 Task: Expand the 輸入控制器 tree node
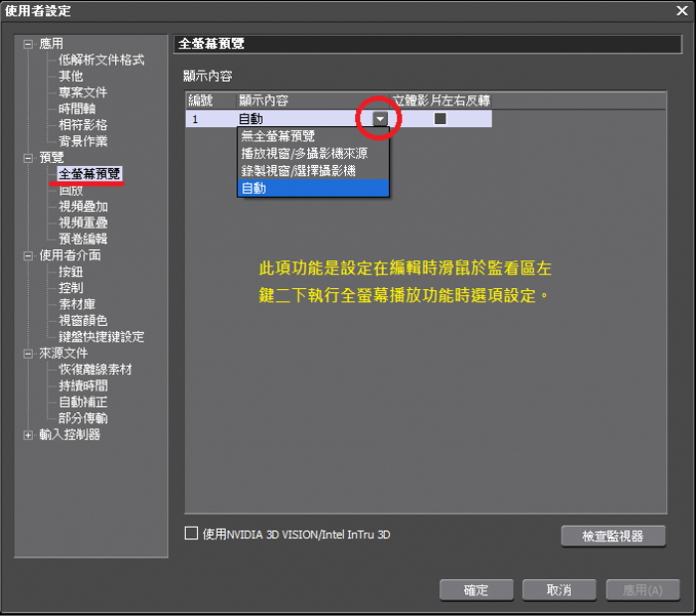click(x=29, y=434)
